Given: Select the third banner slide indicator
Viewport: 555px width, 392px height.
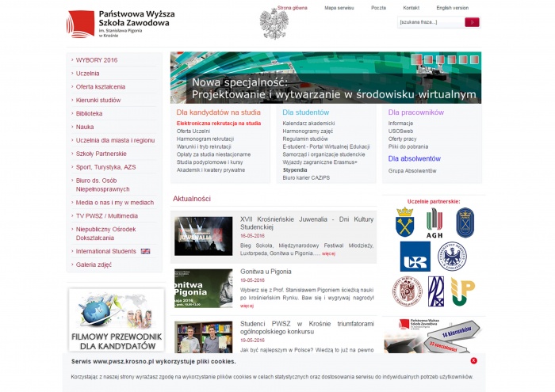Looking at the screenshot, I should pyautogui.click(x=440, y=59).
